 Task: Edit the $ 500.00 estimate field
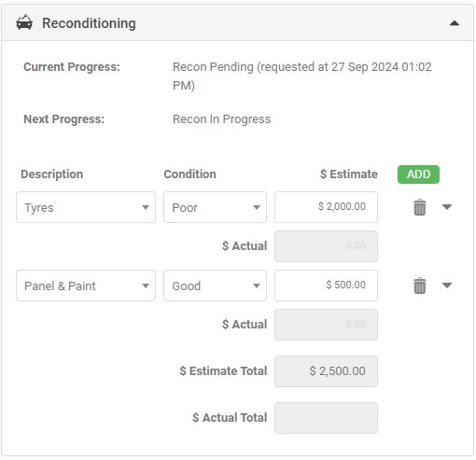pyautogui.click(x=326, y=286)
